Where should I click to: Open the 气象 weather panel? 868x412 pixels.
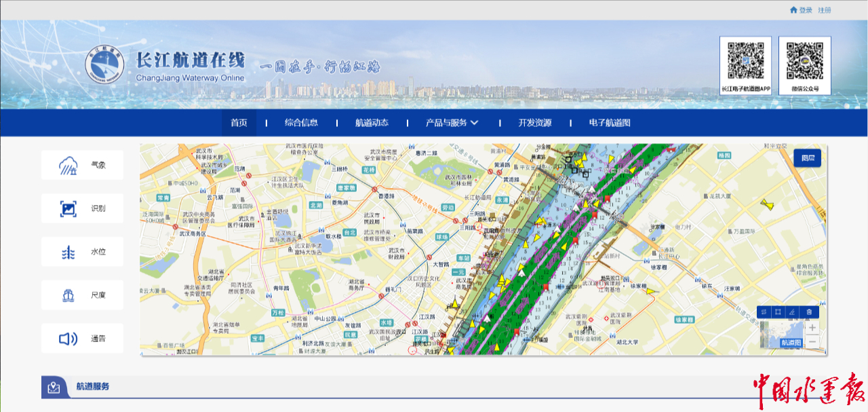[82, 165]
